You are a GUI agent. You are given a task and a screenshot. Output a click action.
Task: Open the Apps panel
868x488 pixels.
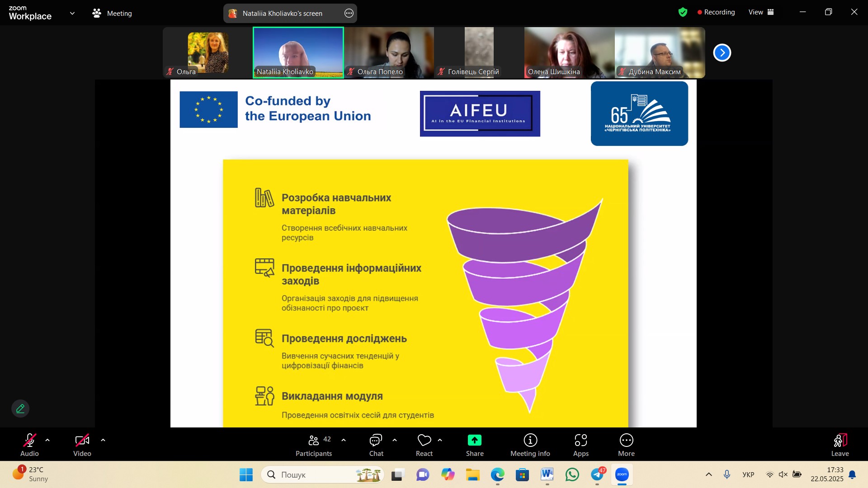point(580,445)
